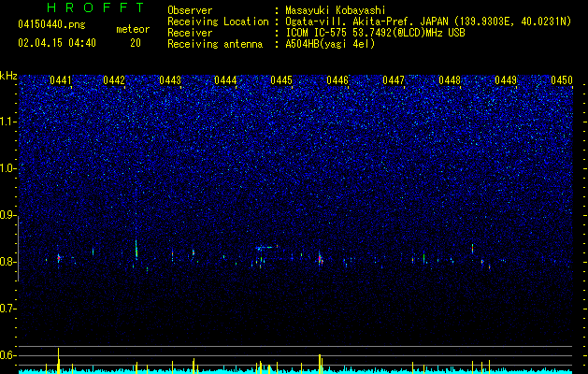Click the Receiving Location label
The image size is (588, 374).
point(218,22)
